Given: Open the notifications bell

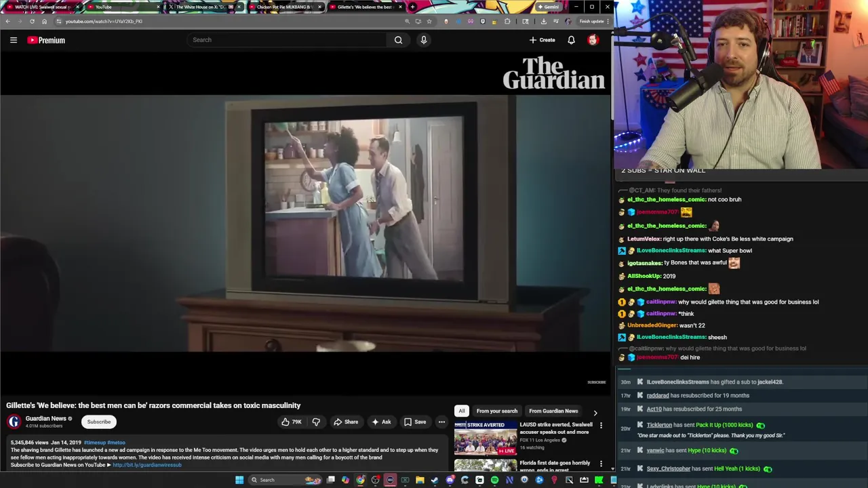Looking at the screenshot, I should coord(571,40).
